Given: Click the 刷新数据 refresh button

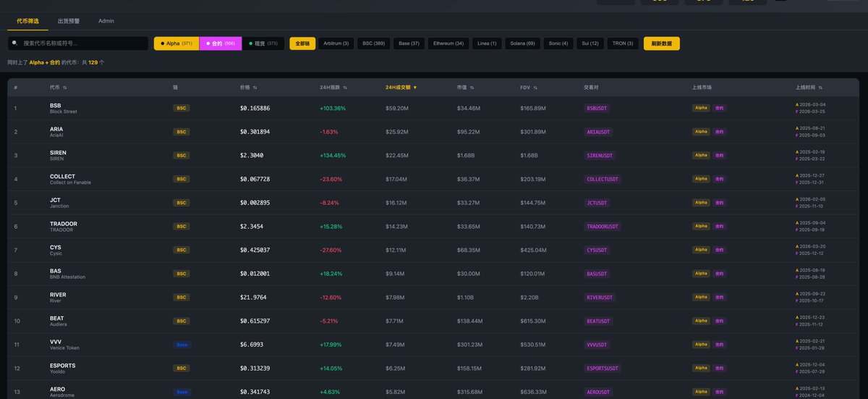Looking at the screenshot, I should (x=662, y=43).
